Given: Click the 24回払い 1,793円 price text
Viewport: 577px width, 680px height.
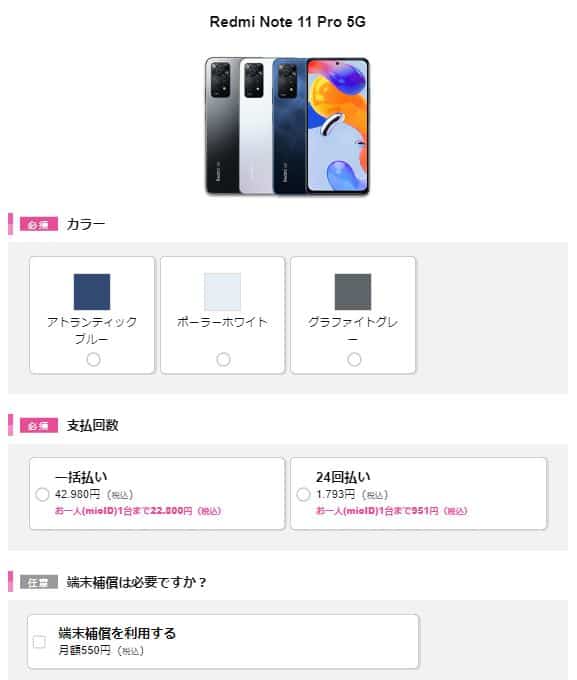Looking at the screenshot, I should tap(352, 494).
